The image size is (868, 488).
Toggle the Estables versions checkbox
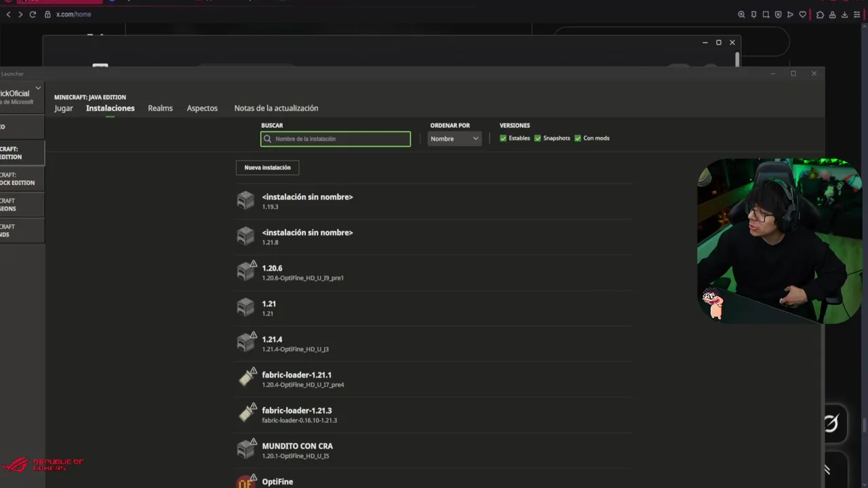(503, 138)
